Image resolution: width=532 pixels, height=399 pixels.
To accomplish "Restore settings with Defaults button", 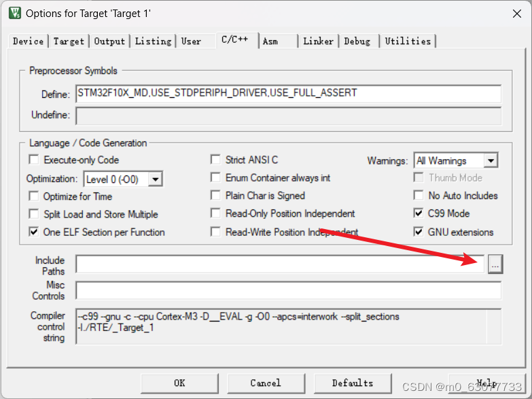I will [x=353, y=383].
